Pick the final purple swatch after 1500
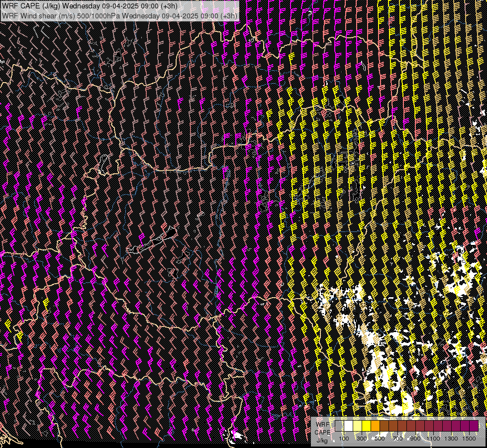This screenshot has height=448, width=487. [474, 426]
